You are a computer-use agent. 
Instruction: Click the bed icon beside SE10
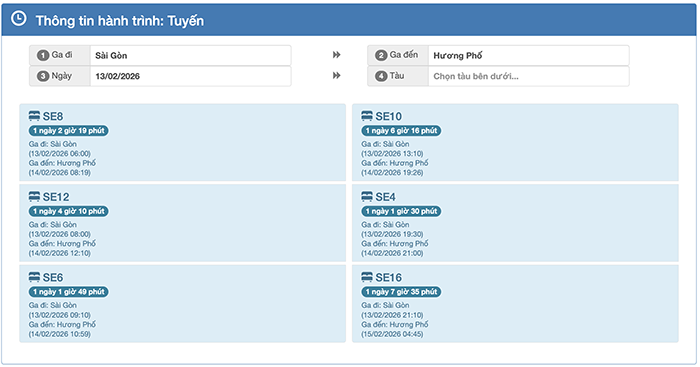coord(367,116)
